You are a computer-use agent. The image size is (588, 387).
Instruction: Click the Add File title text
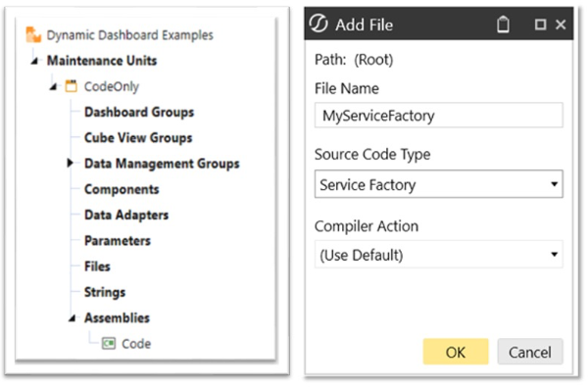[x=364, y=24]
